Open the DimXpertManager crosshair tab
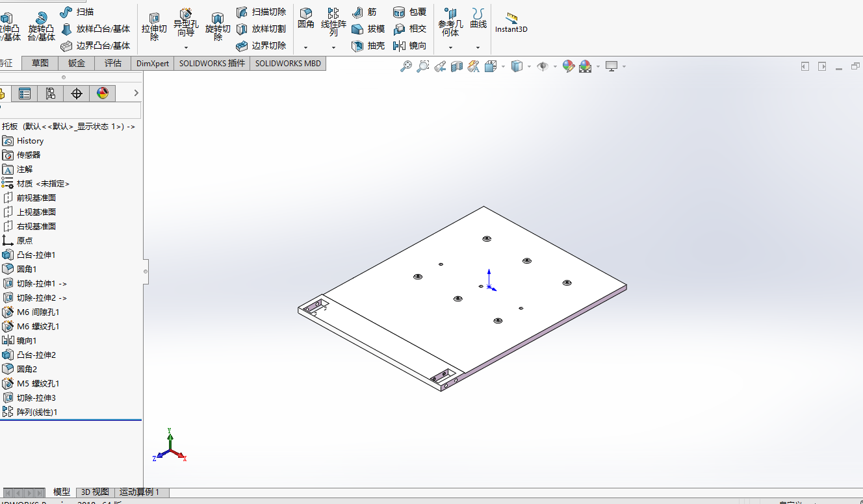 coord(77,94)
